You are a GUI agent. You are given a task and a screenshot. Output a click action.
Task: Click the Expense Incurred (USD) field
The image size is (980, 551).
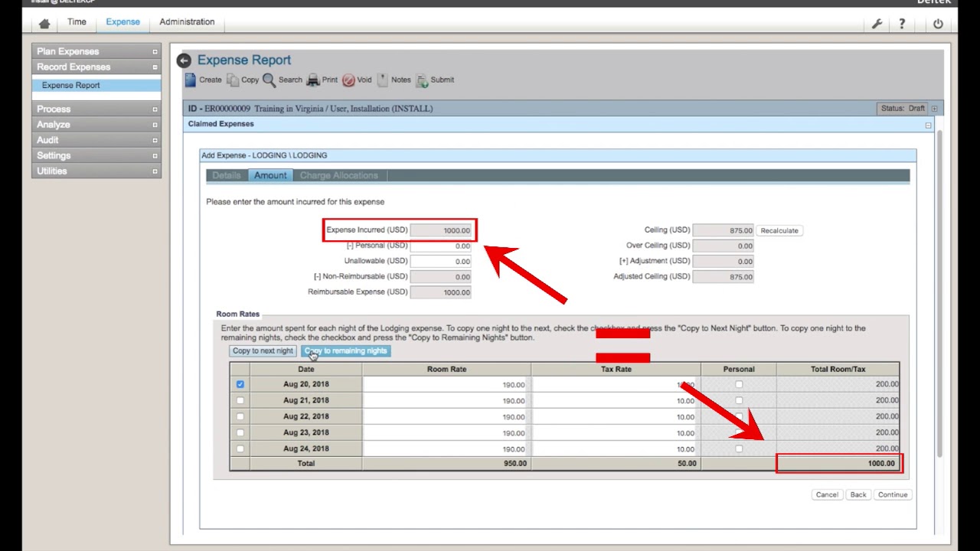(x=441, y=230)
